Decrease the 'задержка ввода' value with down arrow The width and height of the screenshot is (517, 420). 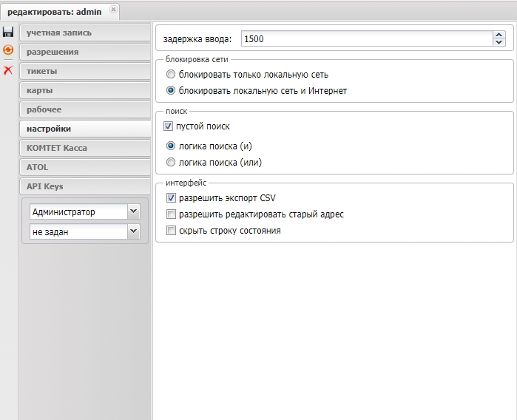coord(499,43)
